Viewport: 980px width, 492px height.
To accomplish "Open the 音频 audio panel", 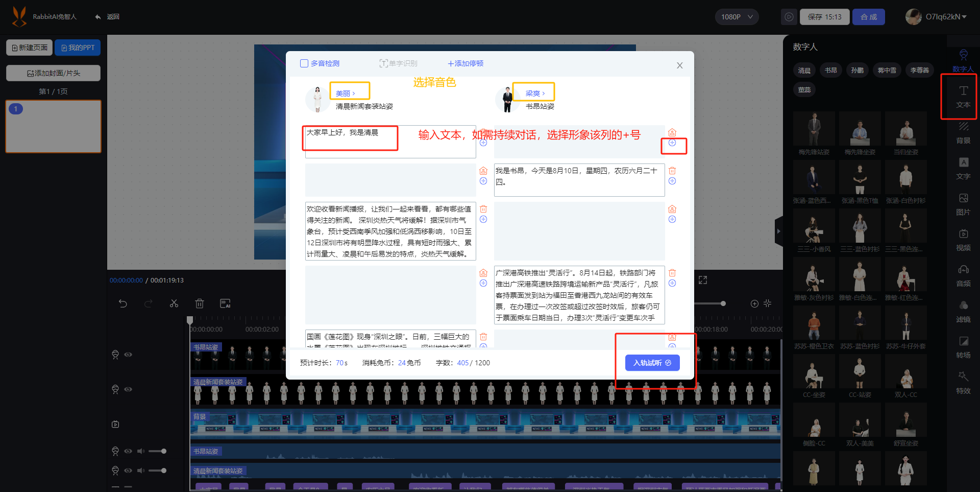I will (963, 275).
